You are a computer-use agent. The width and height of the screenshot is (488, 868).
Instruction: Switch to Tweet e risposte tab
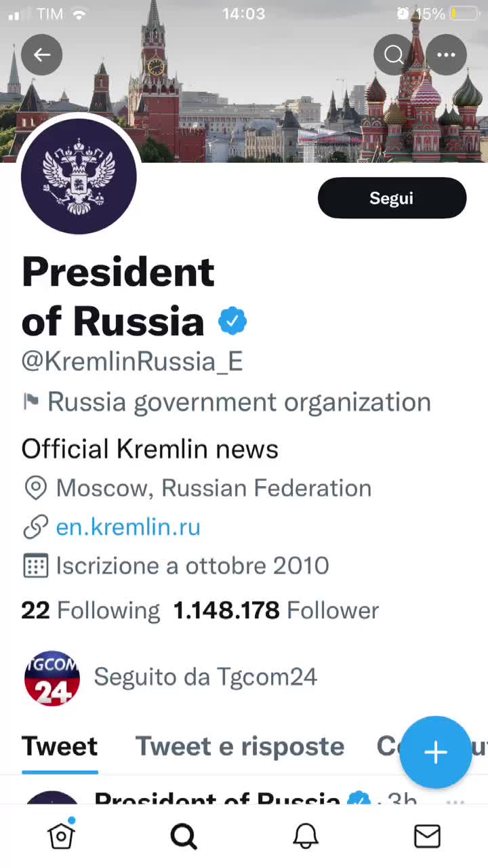tap(240, 747)
